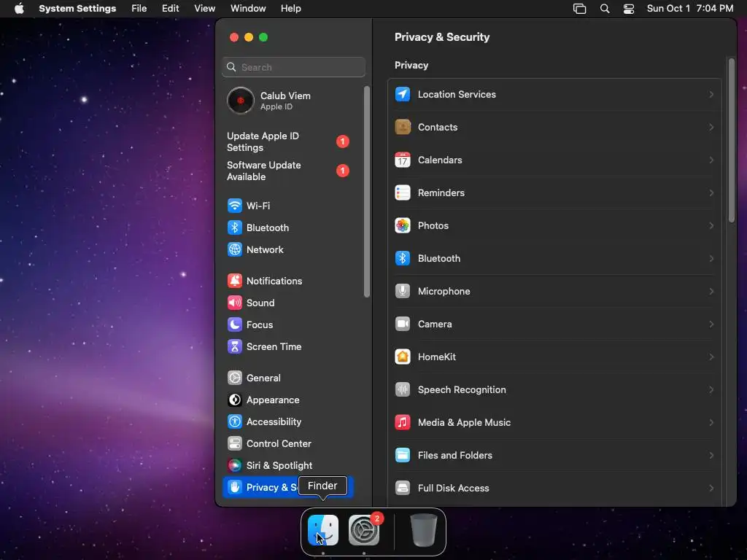Click the Privacy pane vertical scrollbar
The image size is (747, 560).
(x=731, y=140)
